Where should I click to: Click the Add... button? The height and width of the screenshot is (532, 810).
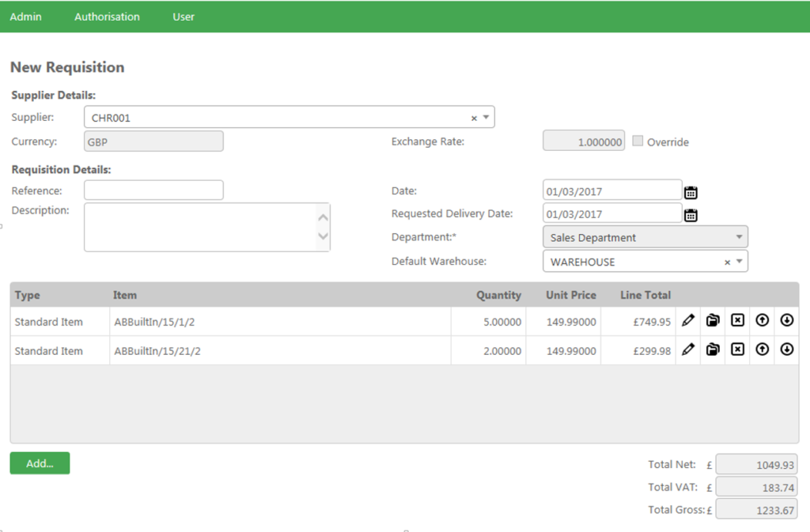[40, 463]
